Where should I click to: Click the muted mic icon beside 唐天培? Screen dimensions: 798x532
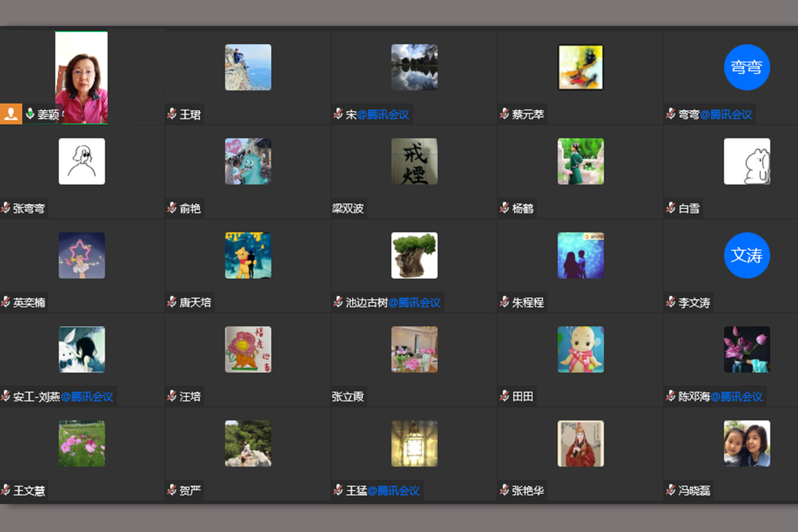(x=172, y=302)
